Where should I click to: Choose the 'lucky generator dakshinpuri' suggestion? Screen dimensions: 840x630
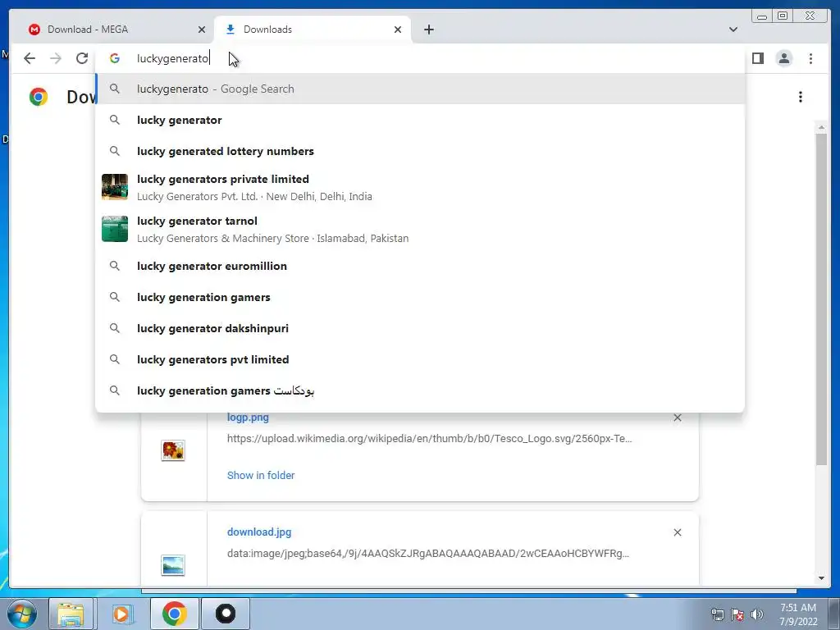coord(420,328)
